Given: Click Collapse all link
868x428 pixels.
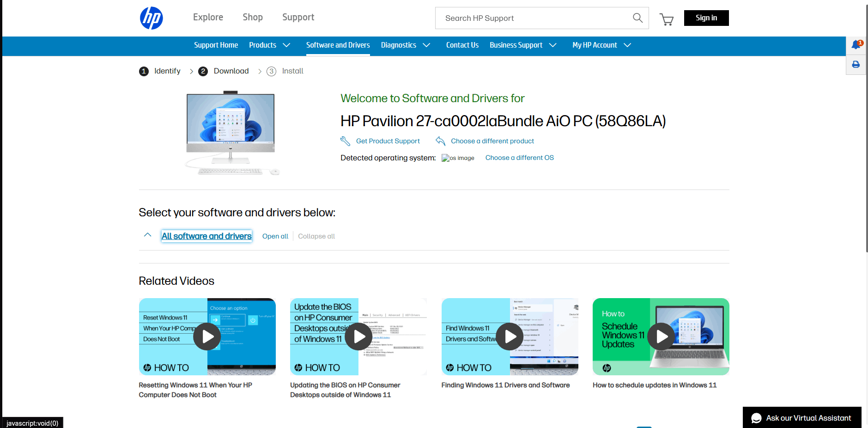Looking at the screenshot, I should point(316,236).
